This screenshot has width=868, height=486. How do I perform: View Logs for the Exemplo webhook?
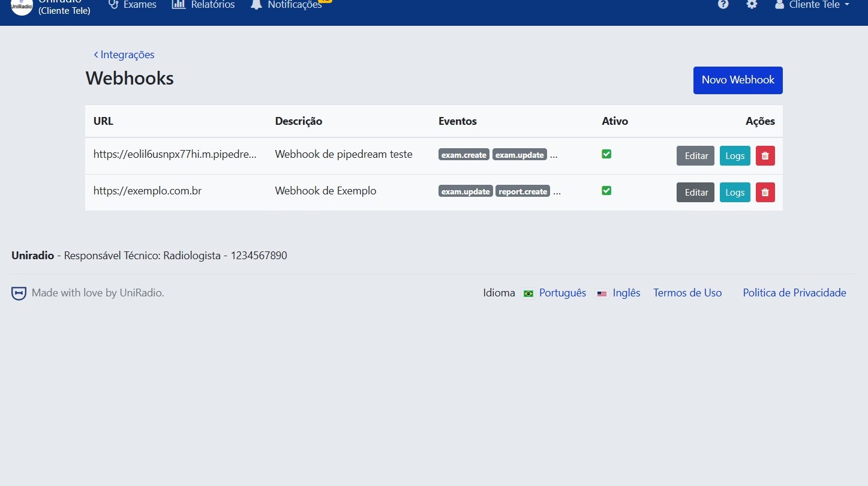(735, 192)
